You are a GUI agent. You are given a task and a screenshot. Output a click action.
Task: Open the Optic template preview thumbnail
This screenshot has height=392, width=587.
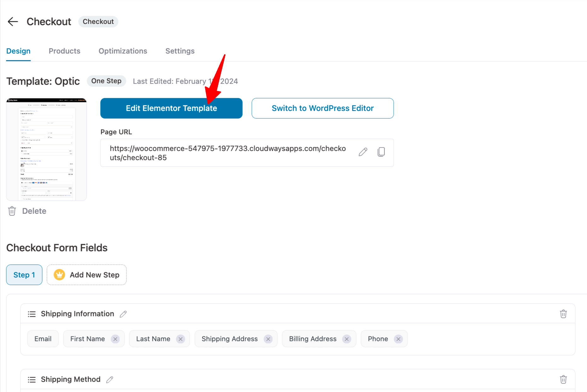tap(46, 149)
